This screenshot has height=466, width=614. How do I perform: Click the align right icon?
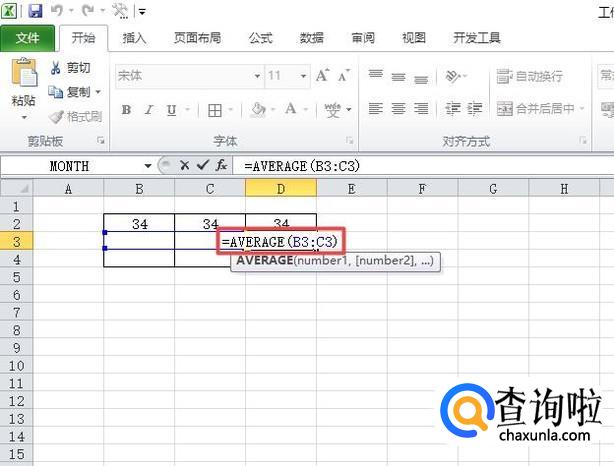[x=421, y=108]
